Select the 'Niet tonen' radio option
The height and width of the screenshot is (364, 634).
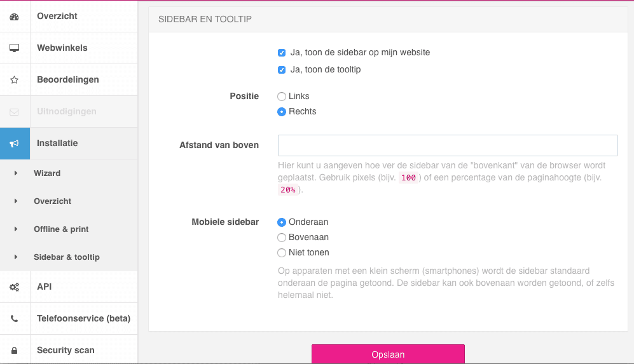282,253
